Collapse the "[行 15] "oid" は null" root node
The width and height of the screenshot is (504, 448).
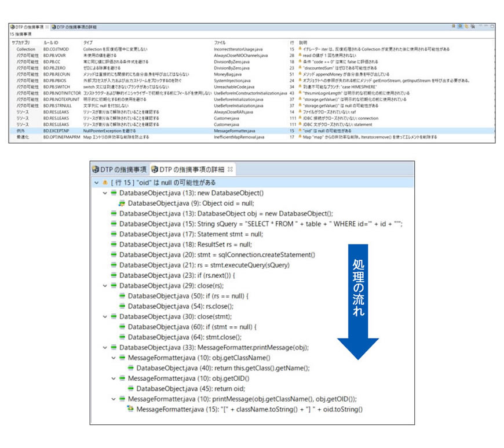[x=96, y=183]
